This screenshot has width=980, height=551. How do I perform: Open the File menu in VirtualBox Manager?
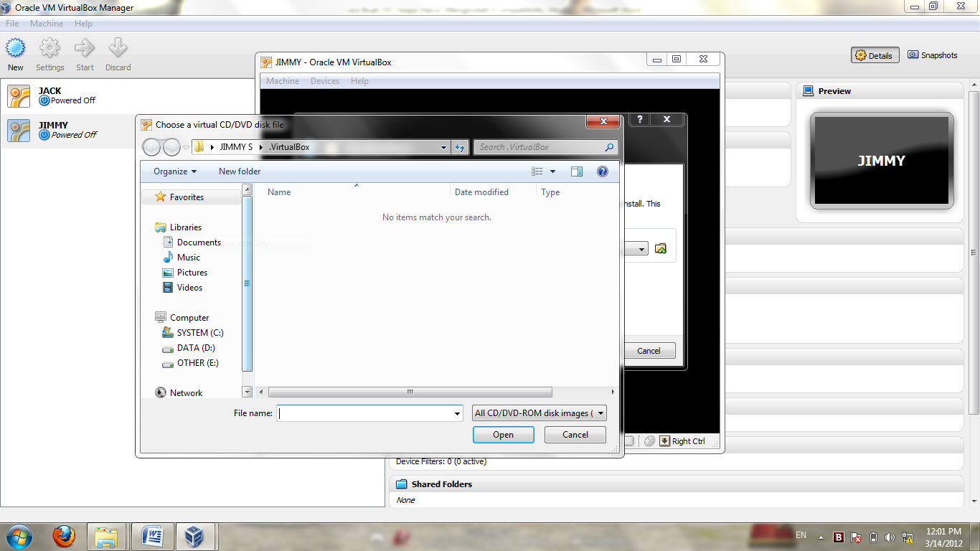[12, 24]
